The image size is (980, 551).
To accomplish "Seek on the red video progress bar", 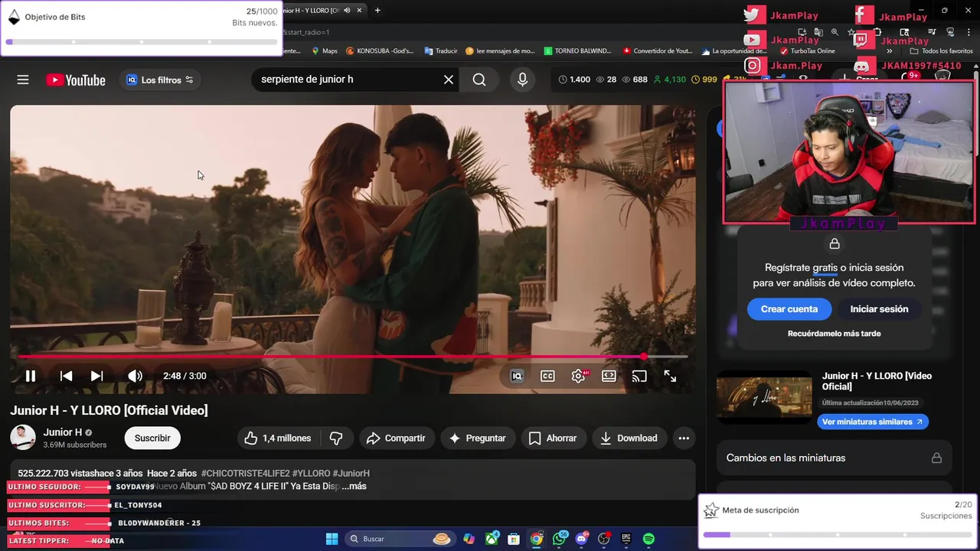I will click(352, 357).
